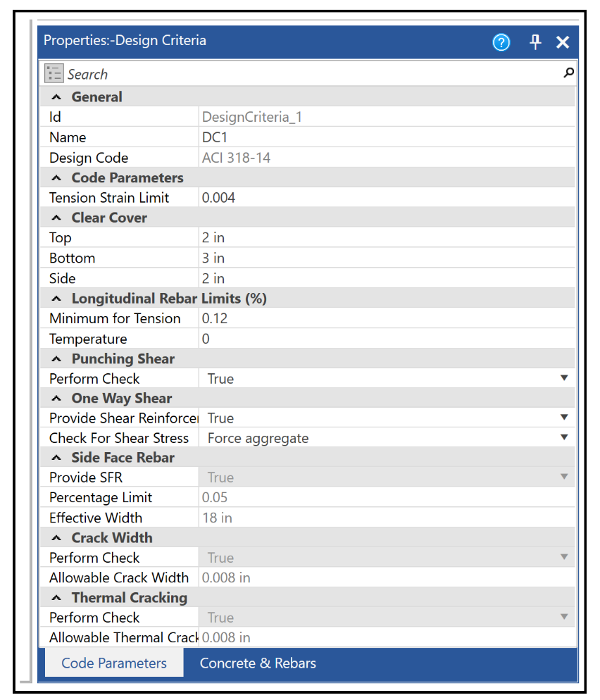Edit the Bottom clear cover value 3 in

pyautogui.click(x=387, y=258)
